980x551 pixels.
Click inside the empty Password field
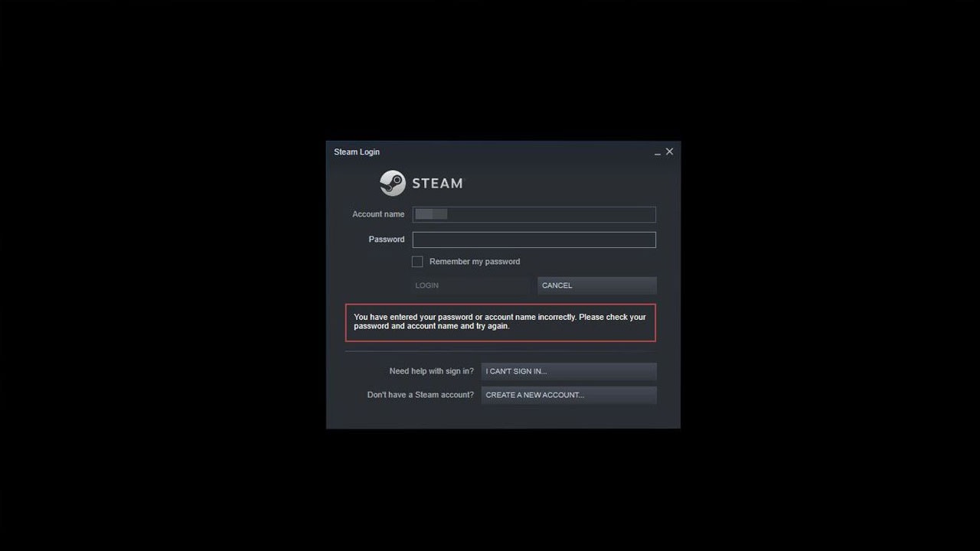click(534, 240)
